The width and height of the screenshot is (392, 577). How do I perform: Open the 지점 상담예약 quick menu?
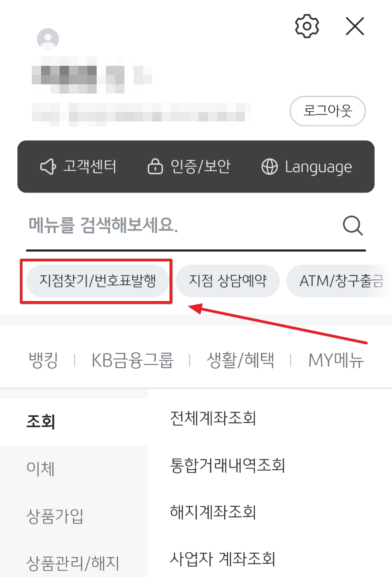pos(228,280)
